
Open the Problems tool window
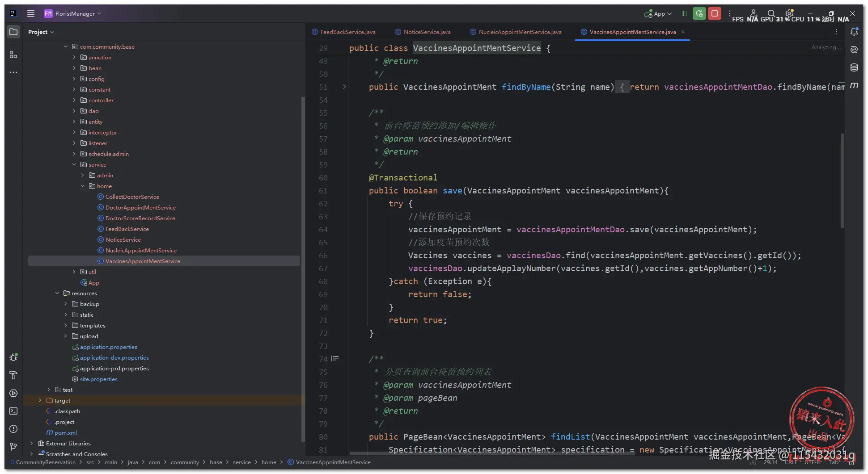point(13,429)
